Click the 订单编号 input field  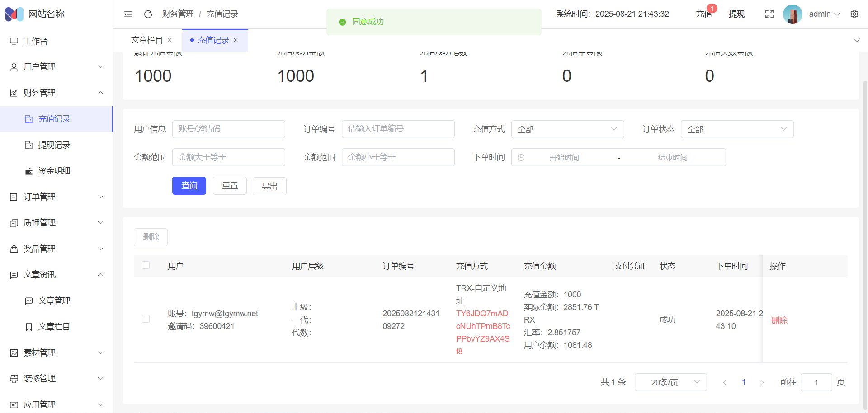point(398,129)
